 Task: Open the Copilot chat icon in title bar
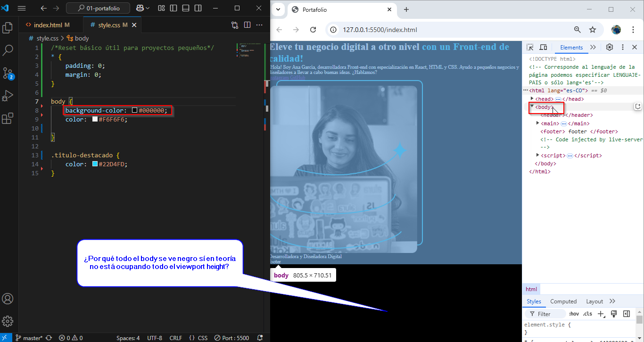(x=140, y=8)
